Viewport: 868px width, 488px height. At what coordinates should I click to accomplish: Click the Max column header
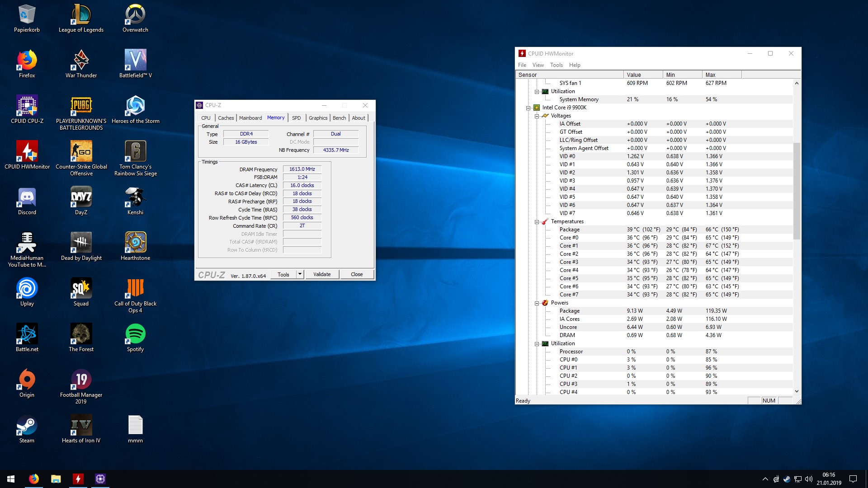pyautogui.click(x=722, y=75)
